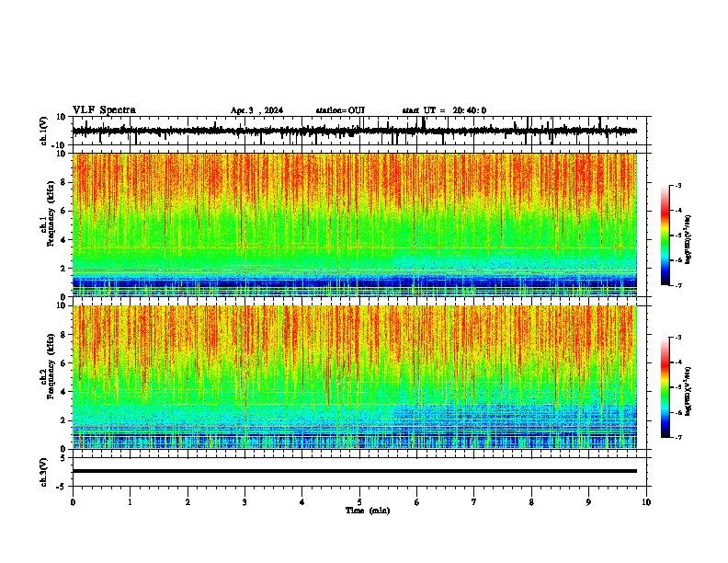Click time axis tick label "0"

pos(73,502)
